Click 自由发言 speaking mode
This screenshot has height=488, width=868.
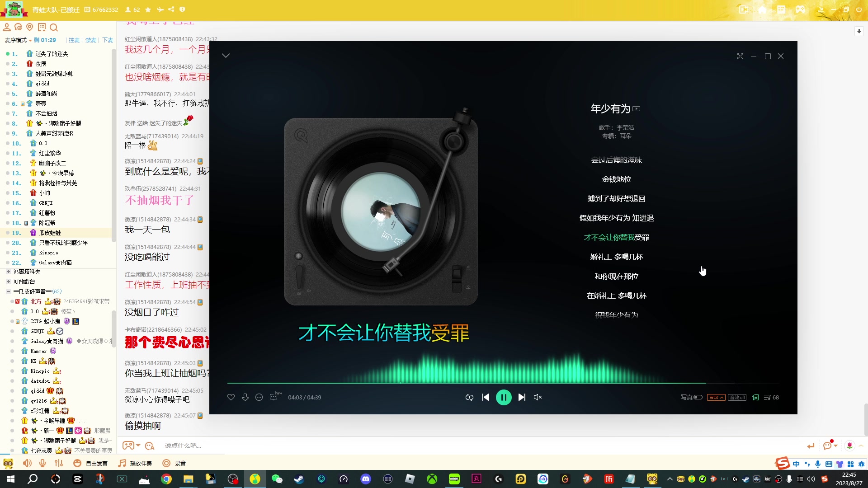[90, 463]
